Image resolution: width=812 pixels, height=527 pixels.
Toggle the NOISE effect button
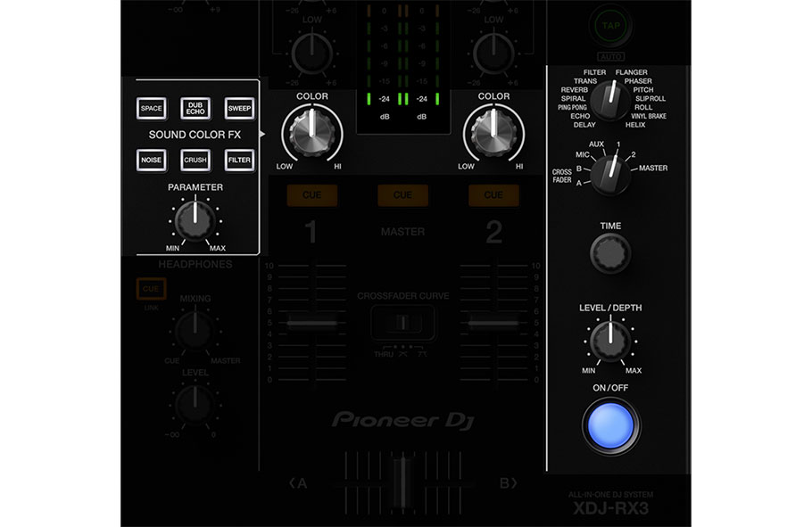[x=151, y=160]
